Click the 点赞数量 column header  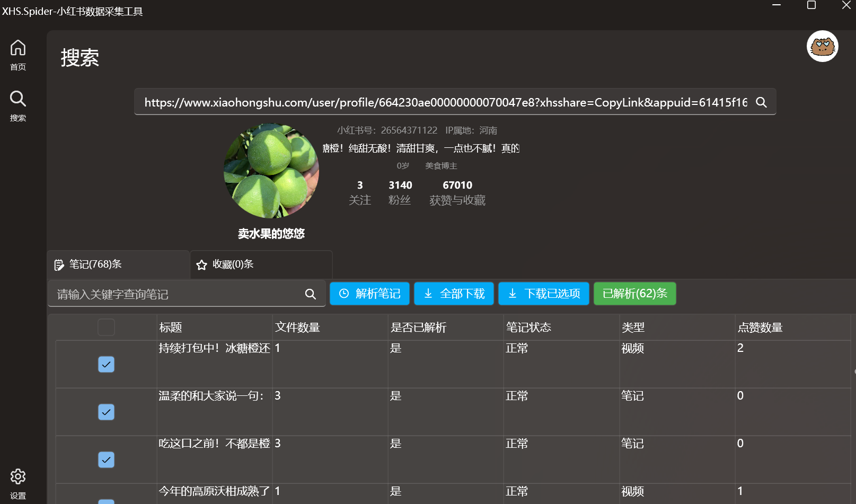pyautogui.click(x=760, y=328)
